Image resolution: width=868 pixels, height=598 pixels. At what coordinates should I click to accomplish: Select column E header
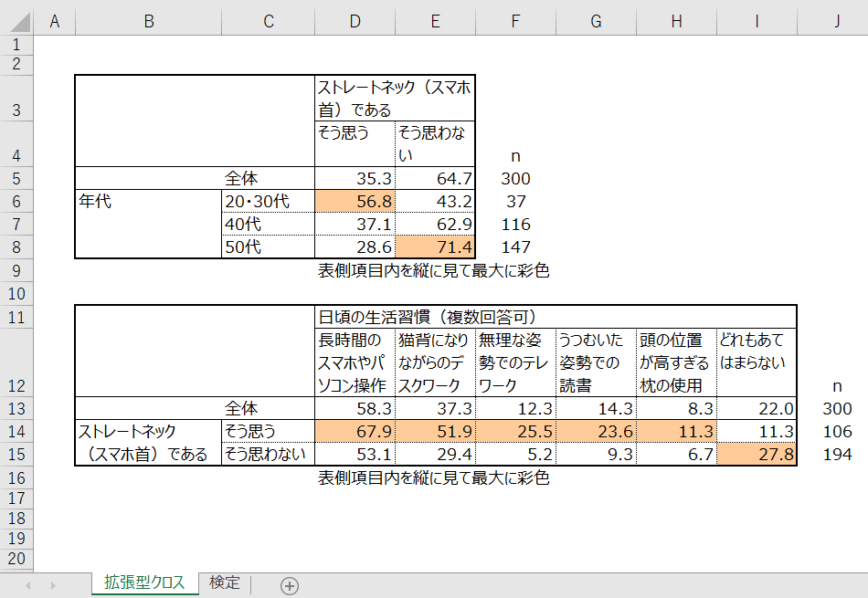(435, 22)
